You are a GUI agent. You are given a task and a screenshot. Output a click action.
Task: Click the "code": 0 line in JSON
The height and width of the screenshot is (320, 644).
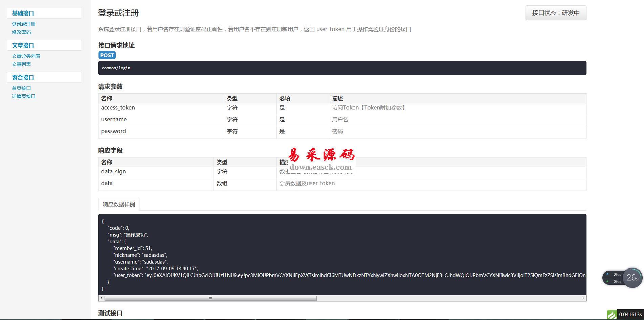click(118, 228)
